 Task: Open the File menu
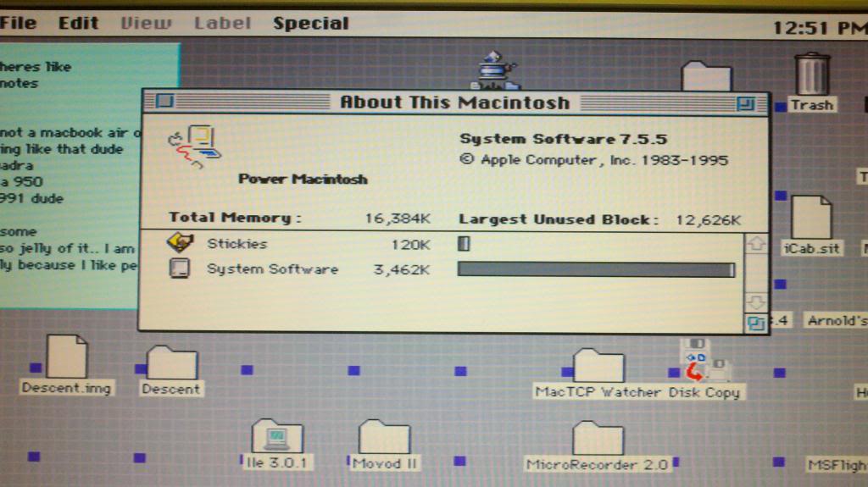19,23
